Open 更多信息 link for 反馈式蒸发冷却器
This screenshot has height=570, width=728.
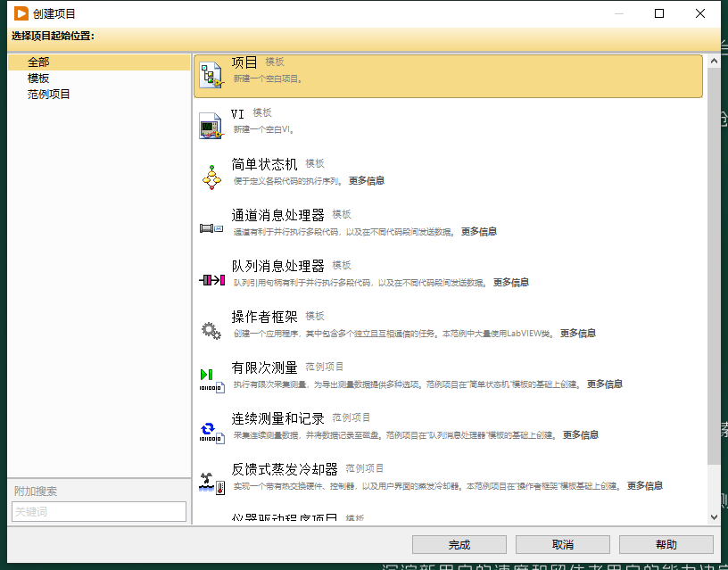645,485
